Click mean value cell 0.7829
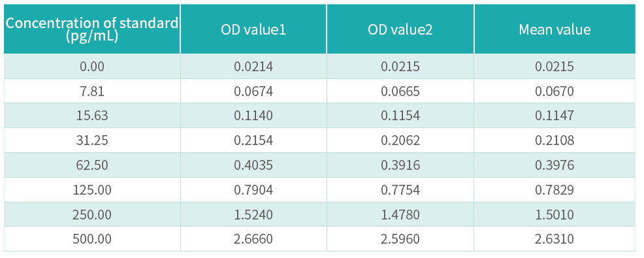The image size is (644, 258). click(x=555, y=190)
